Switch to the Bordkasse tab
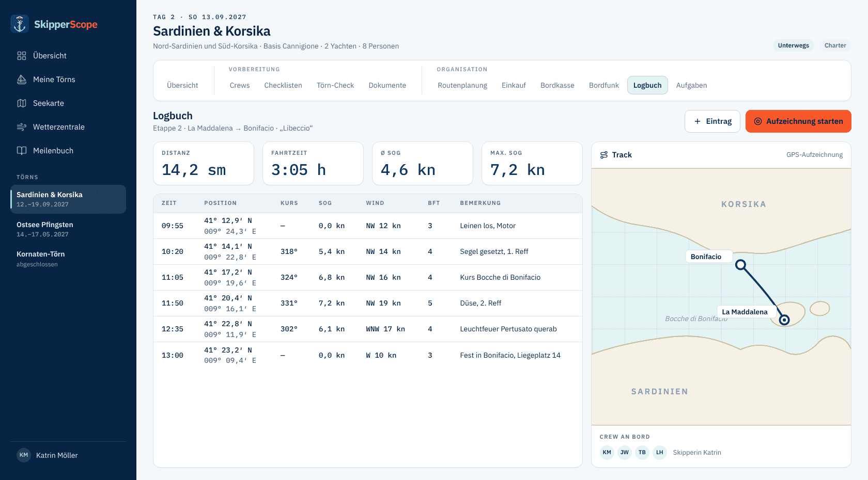Viewport: 868px width, 480px height. click(557, 85)
